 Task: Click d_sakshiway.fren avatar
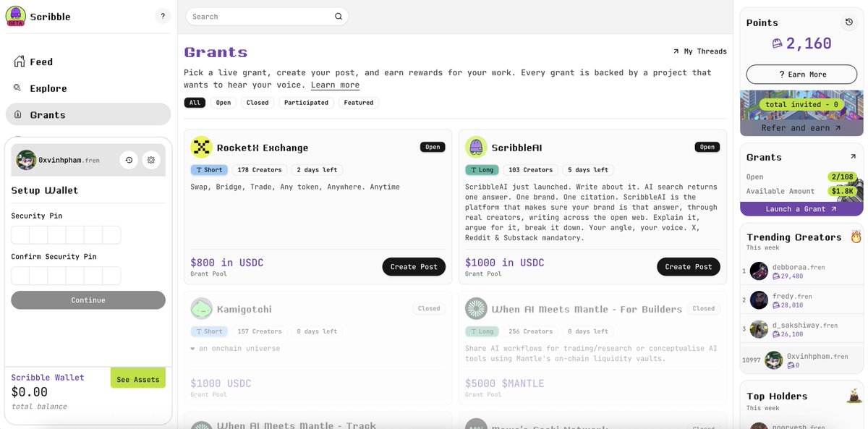pyautogui.click(x=759, y=328)
